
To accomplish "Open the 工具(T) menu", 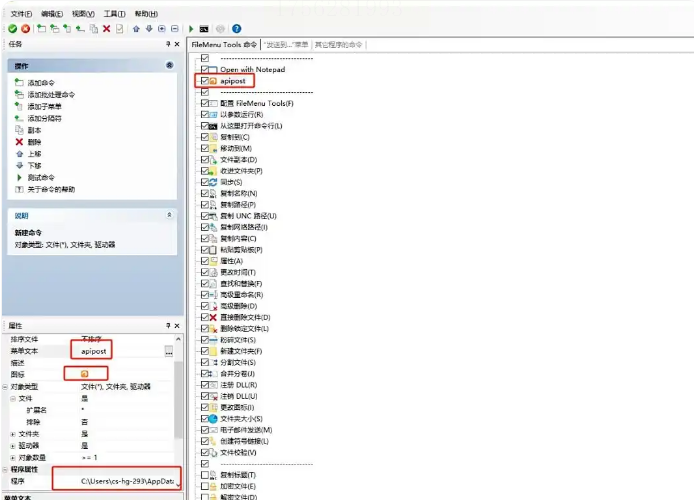I will click(115, 14).
